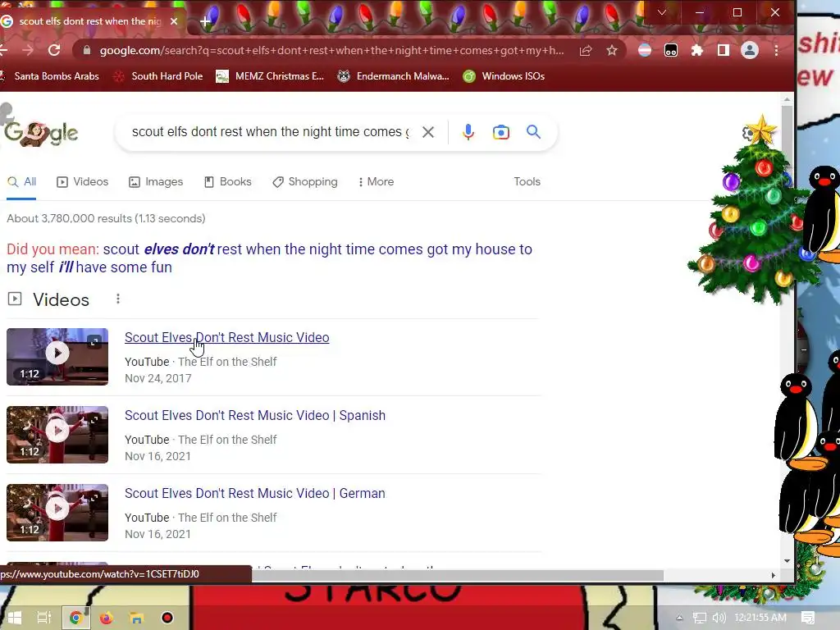Screen dimensions: 840x630
Task: Switch to the Shopping results tab
Action: coord(305,182)
